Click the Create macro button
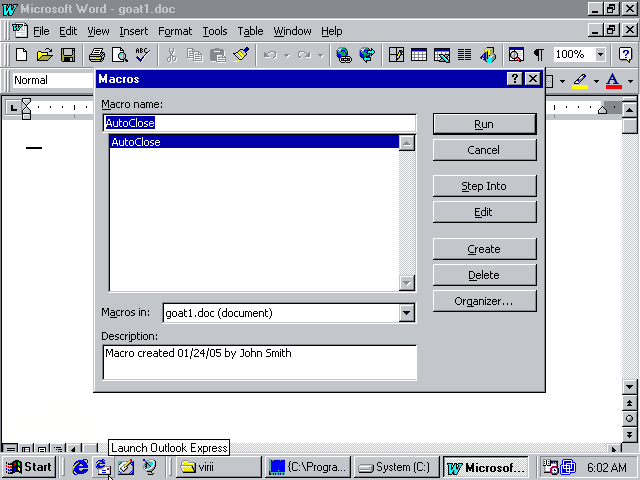 pos(484,249)
